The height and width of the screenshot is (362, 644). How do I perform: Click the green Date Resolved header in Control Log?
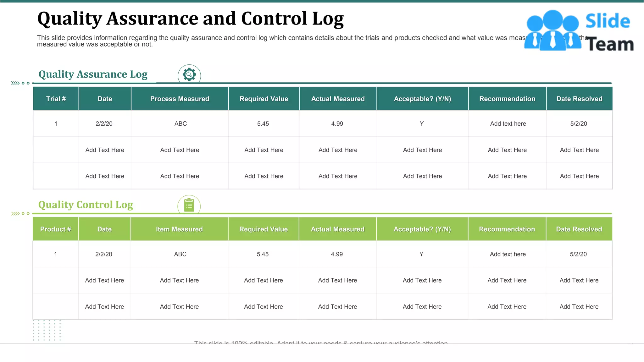[x=579, y=229]
